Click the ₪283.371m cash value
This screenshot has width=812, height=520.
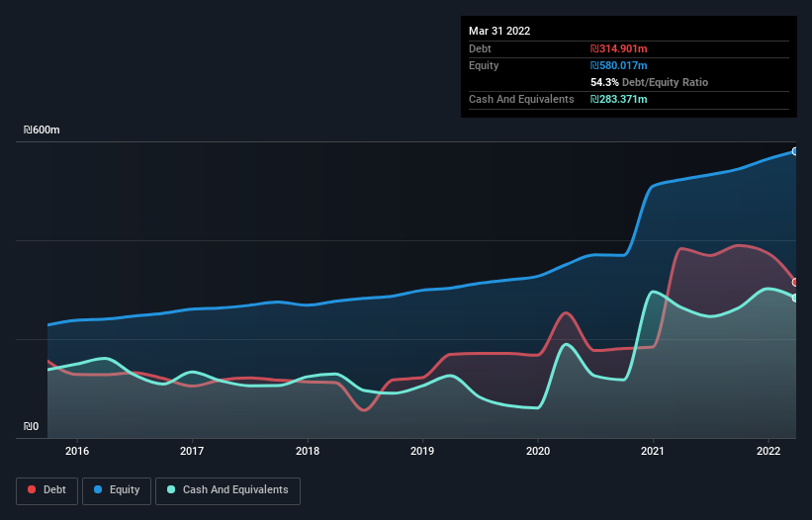pos(619,99)
